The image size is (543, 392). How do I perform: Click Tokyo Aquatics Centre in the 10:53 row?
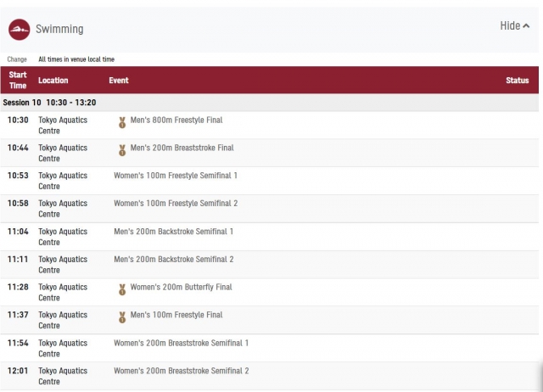point(63,181)
